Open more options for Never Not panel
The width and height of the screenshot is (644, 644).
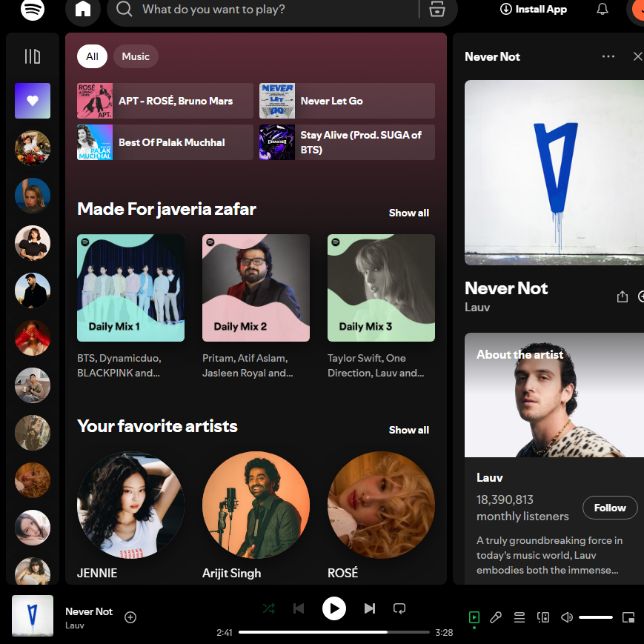click(608, 56)
